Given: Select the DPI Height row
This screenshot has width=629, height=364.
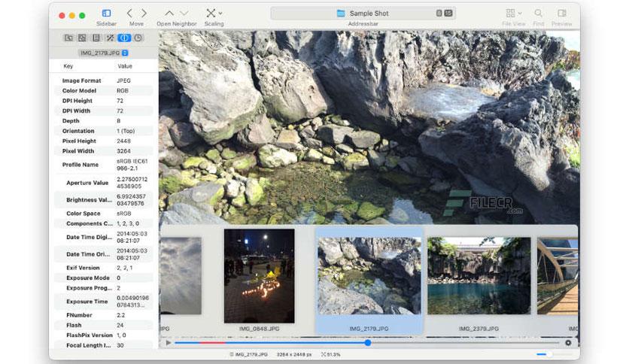Looking at the screenshot, I should (x=104, y=101).
